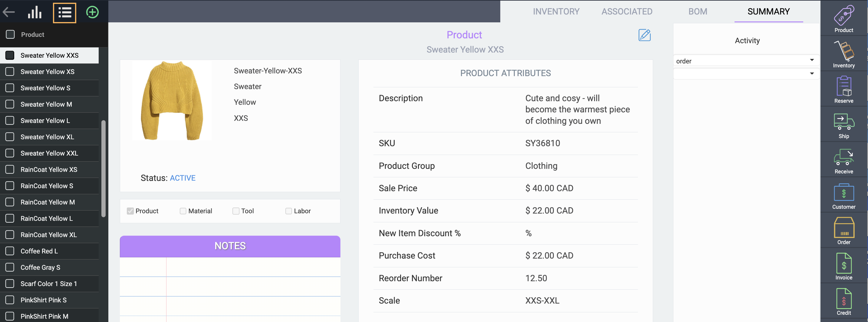The height and width of the screenshot is (322, 868).
Task: Click the back arrow icon
Action: tap(9, 12)
